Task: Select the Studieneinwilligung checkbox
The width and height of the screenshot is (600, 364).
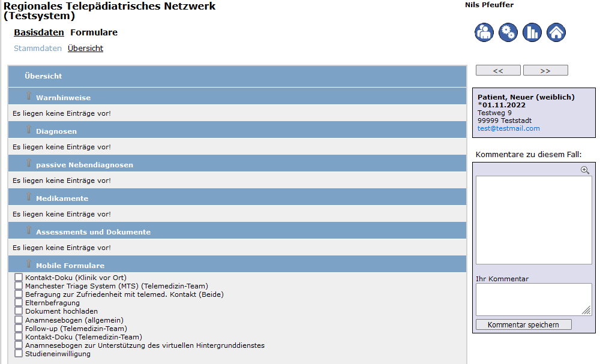Action: pos(19,353)
